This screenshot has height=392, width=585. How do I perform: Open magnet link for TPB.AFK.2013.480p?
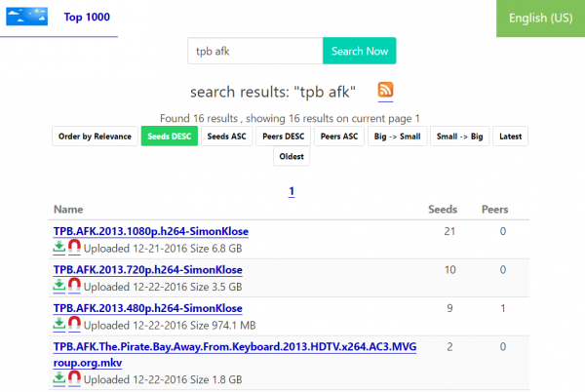click(x=74, y=324)
